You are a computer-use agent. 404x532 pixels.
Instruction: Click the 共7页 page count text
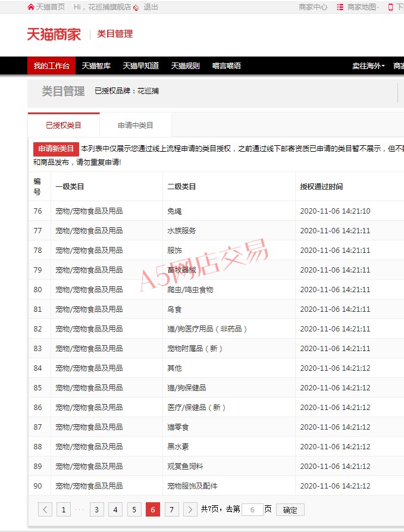tap(210, 509)
